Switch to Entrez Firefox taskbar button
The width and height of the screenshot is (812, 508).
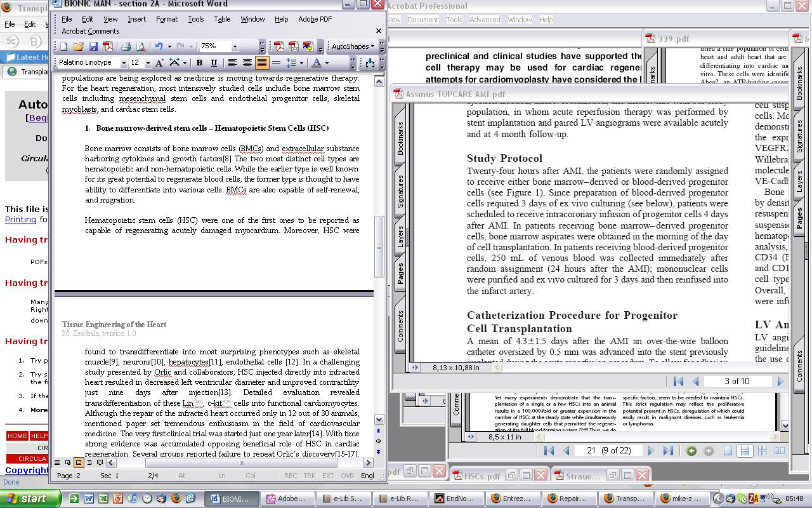pyautogui.click(x=511, y=498)
